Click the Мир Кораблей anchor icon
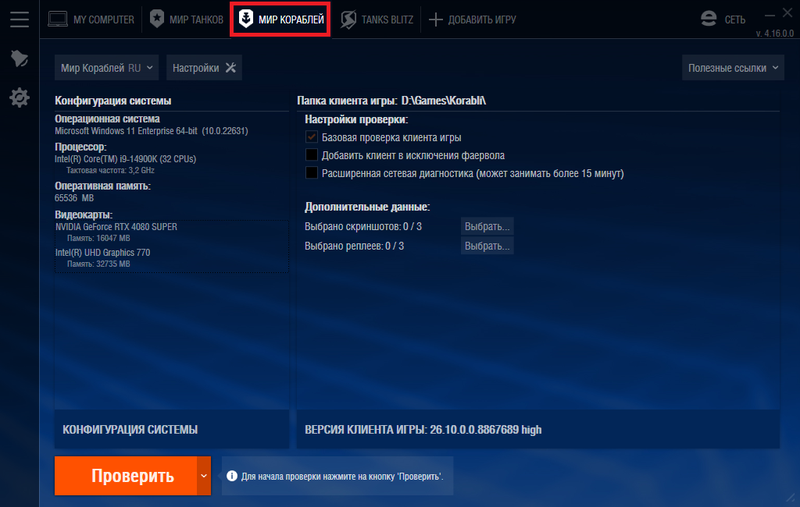Image resolution: width=800 pixels, height=507 pixels. (246, 19)
